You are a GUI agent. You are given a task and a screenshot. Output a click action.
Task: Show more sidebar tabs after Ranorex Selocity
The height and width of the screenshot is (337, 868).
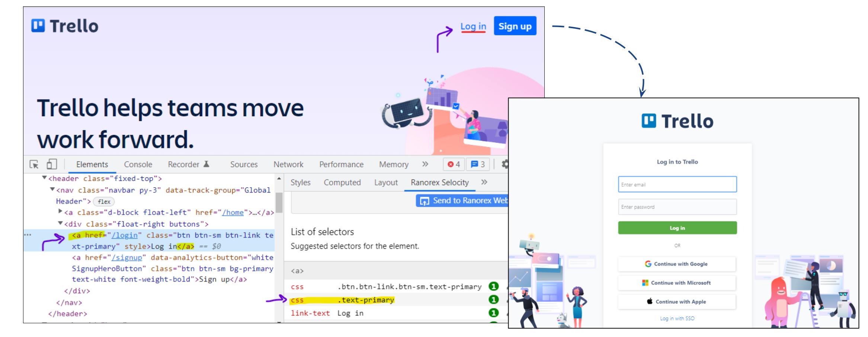pyautogui.click(x=484, y=182)
